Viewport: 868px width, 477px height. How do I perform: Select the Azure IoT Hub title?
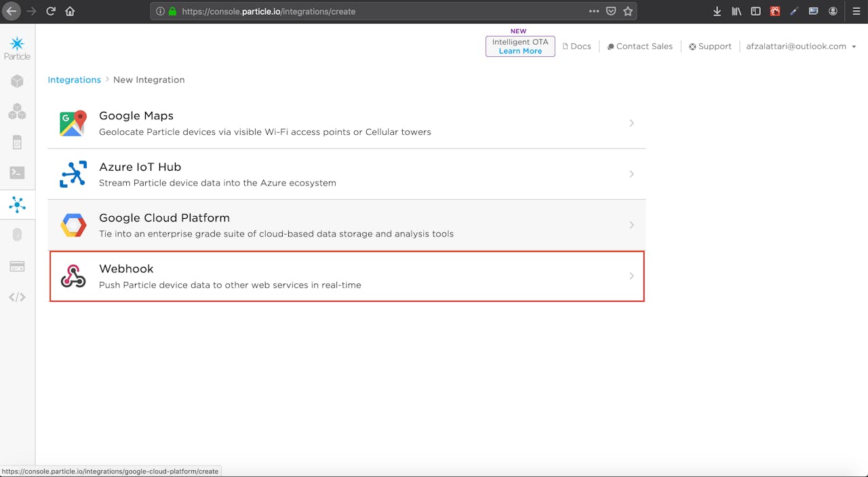pyautogui.click(x=140, y=167)
